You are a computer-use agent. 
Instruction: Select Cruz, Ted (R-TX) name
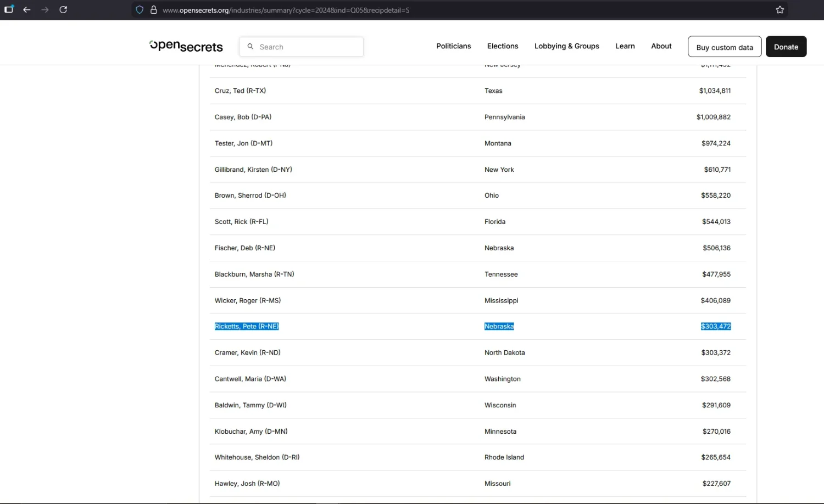240,91
